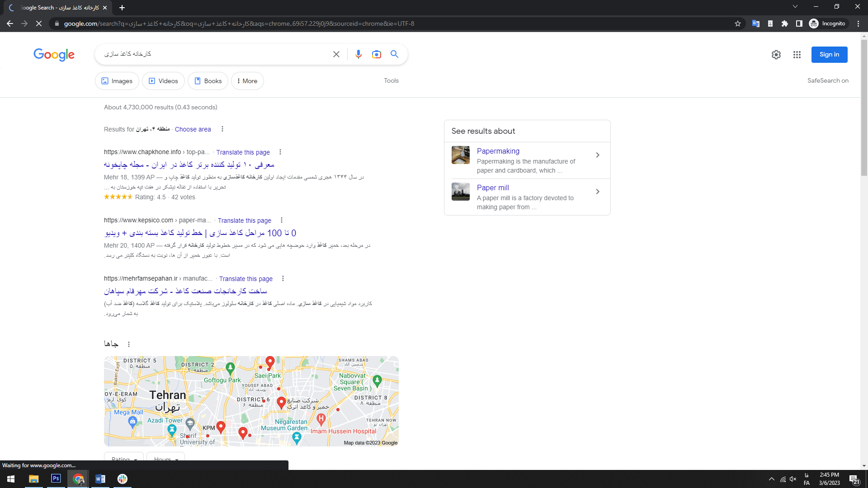Open the Hours filter dropdown
868x488 pixels.
tap(165, 458)
